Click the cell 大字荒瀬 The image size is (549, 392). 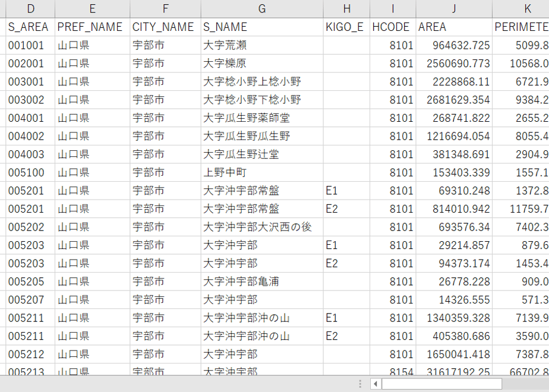[262, 45]
